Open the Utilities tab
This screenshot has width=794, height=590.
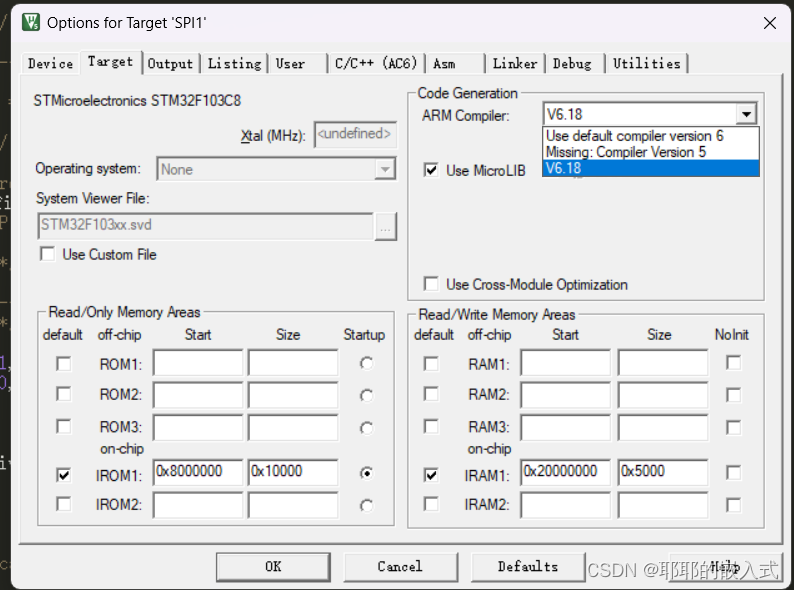tap(647, 64)
